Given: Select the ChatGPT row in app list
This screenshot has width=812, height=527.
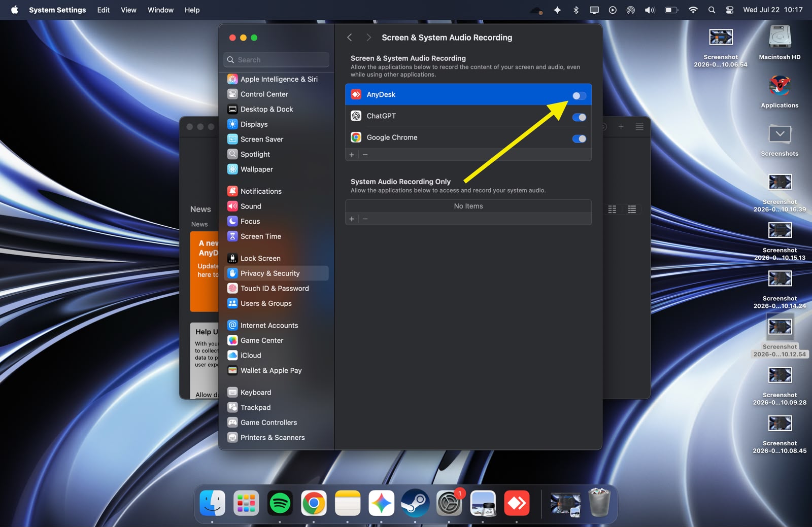Looking at the screenshot, I should [x=468, y=116].
